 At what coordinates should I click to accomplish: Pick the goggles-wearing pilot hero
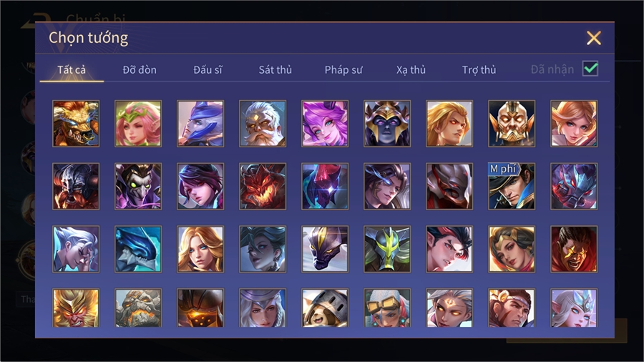tap(387, 308)
